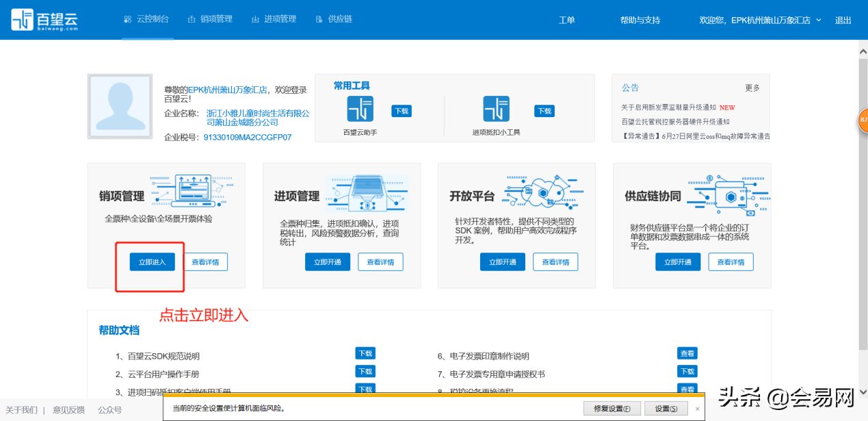Click 电子发票印章制作说明 document title
Image resolution: width=868 pixels, height=421 pixels.
tap(489, 356)
